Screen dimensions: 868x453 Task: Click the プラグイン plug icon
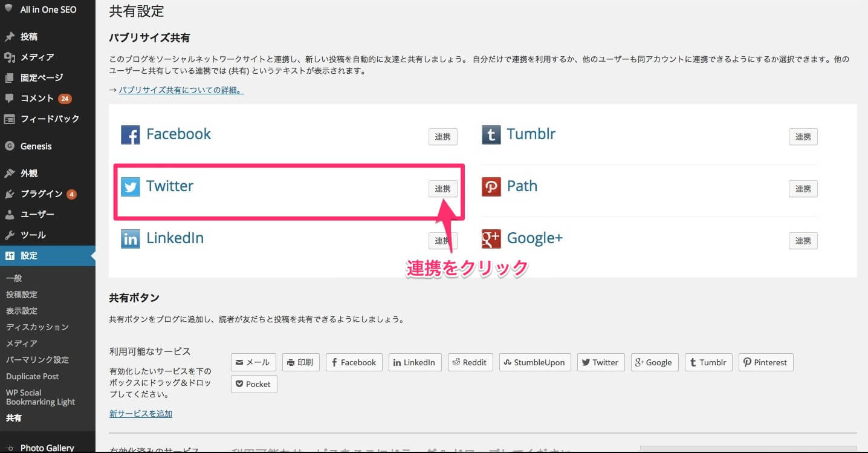coord(9,194)
